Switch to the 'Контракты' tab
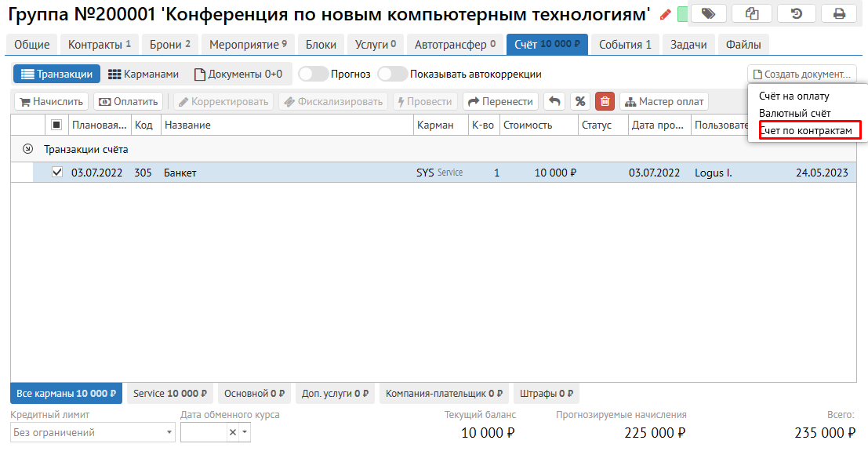 click(99, 45)
